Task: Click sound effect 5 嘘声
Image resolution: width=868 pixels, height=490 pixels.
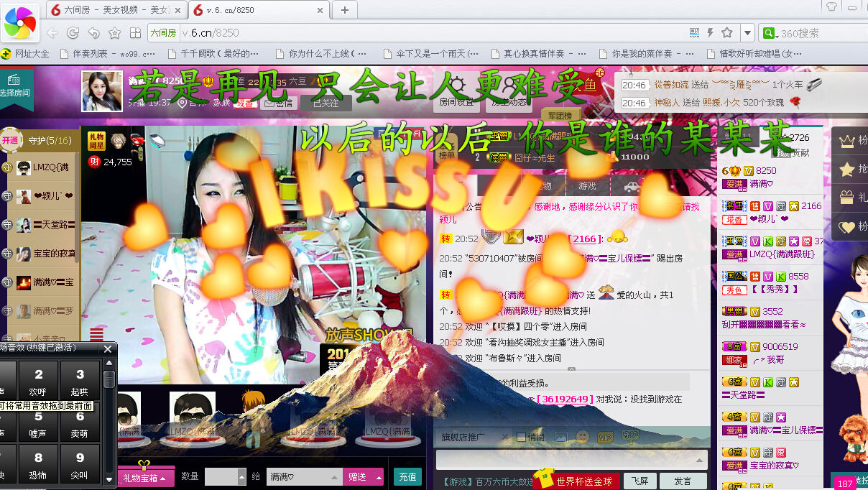Action: pos(38,424)
